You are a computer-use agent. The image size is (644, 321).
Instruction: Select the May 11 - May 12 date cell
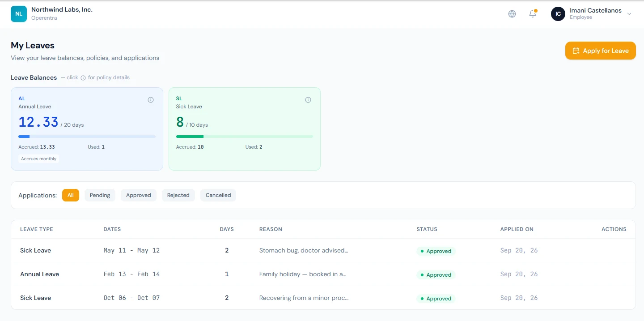[x=131, y=250]
